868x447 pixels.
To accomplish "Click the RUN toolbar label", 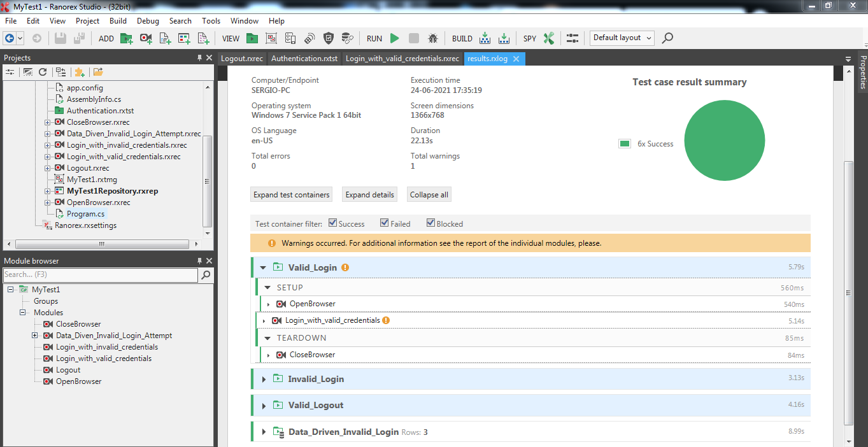I will click(x=374, y=39).
